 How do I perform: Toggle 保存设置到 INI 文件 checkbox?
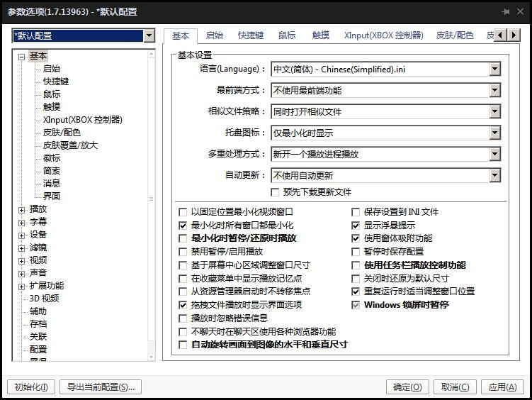[356, 211]
